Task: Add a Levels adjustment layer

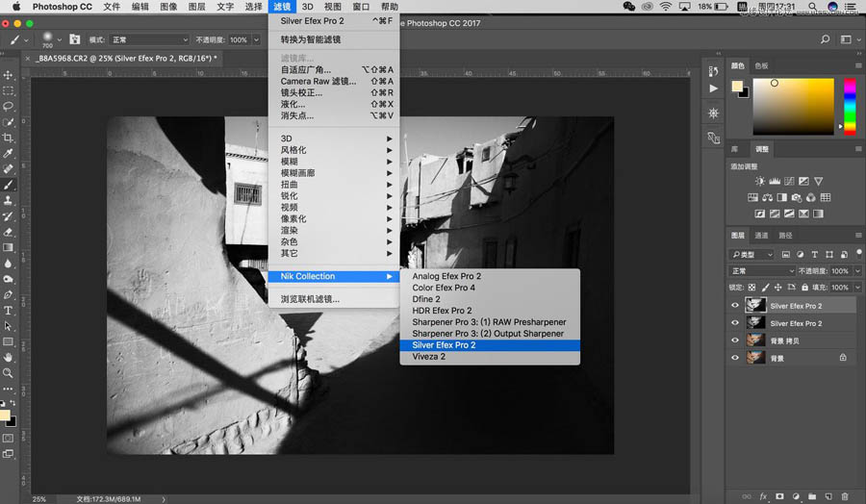Action: pos(775,181)
